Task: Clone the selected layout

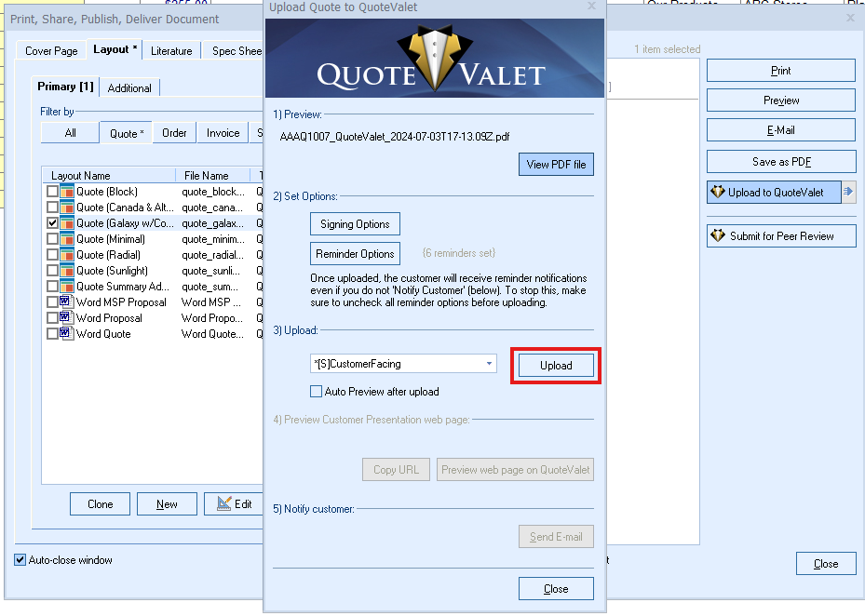Action: click(x=100, y=504)
